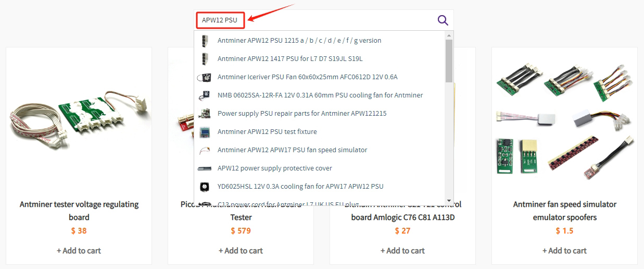This screenshot has height=269, width=644.
Task: Click the APW12 1417 PSU suggestion thumbnail icon
Action: click(205, 59)
